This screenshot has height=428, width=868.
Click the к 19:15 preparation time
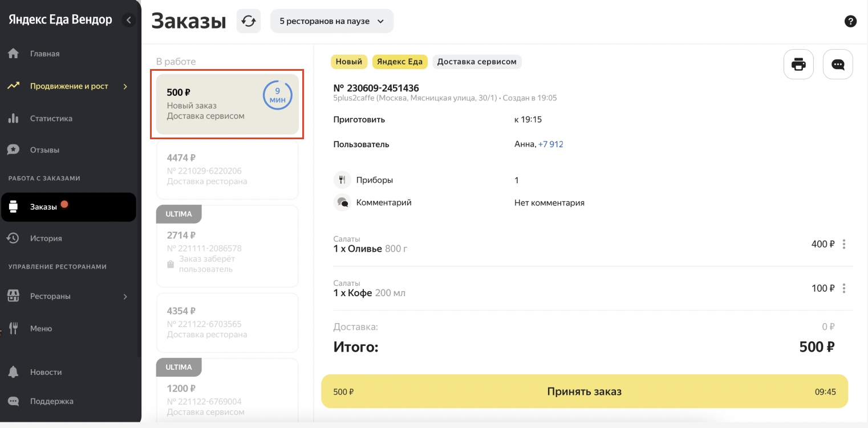(528, 120)
